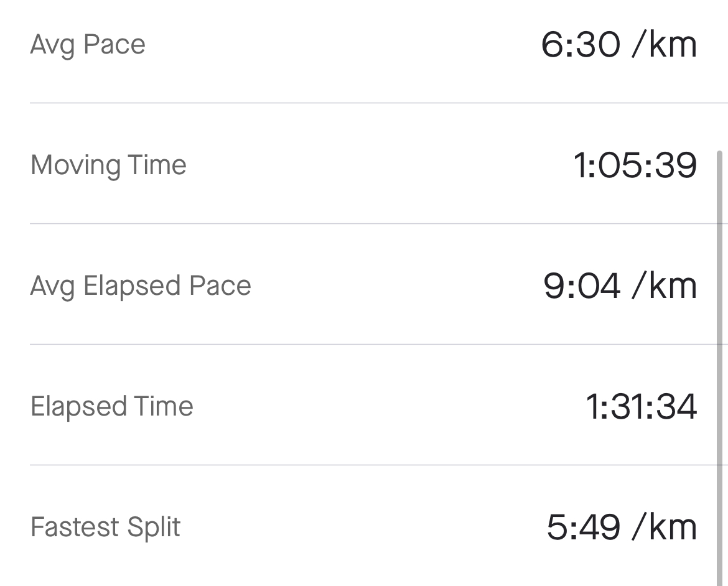Select the 9:04 elapsed pace number
This screenshot has height=586, width=728.
point(582,286)
